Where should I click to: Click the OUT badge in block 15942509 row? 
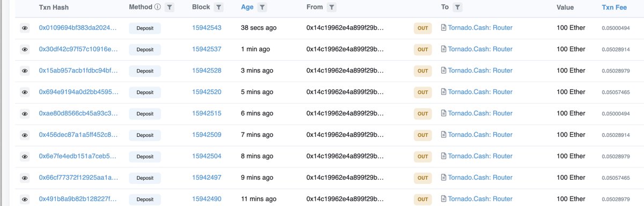pyautogui.click(x=423, y=135)
